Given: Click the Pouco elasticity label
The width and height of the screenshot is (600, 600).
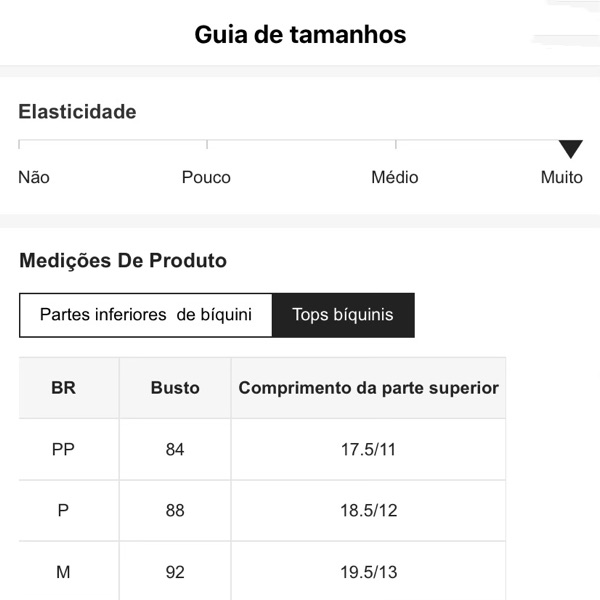Looking at the screenshot, I should coord(206,177).
